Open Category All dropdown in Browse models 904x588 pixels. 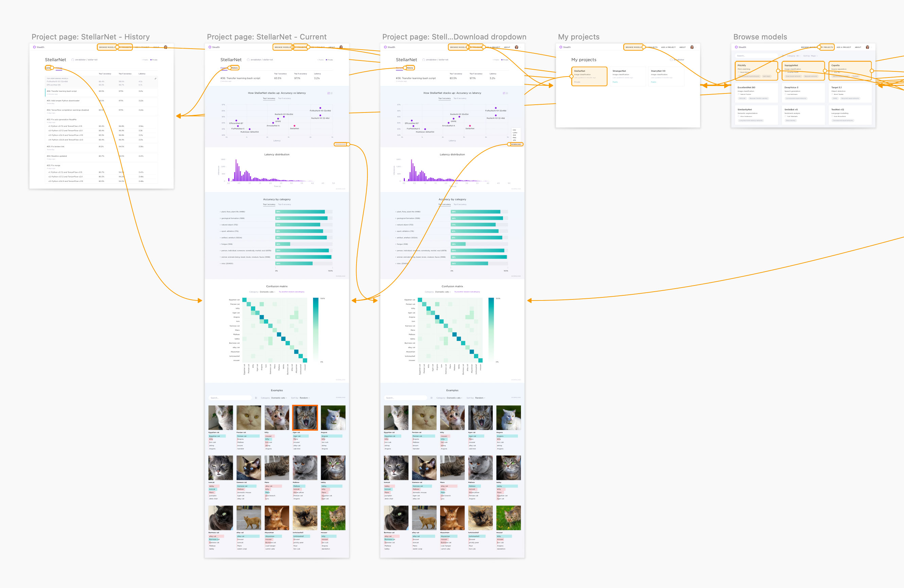798,56
